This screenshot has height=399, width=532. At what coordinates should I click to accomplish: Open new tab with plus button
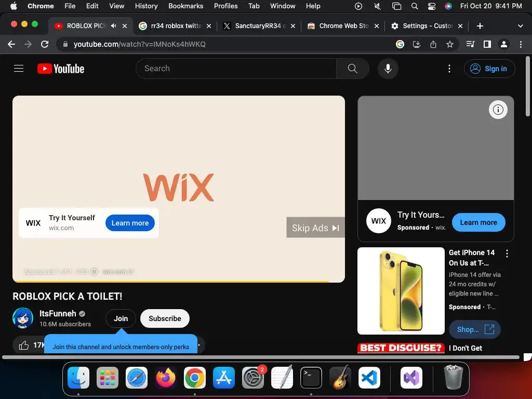tap(480, 26)
